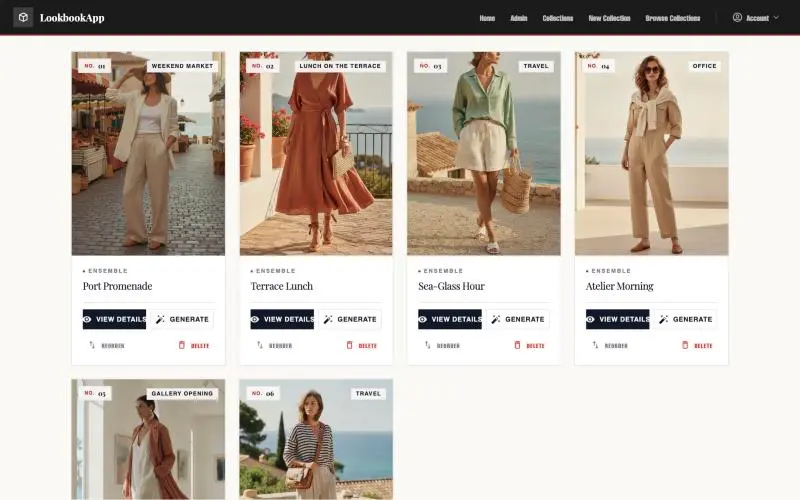Open the Atelier Morning jumpsuit photo
800x500 pixels.
coord(652,153)
